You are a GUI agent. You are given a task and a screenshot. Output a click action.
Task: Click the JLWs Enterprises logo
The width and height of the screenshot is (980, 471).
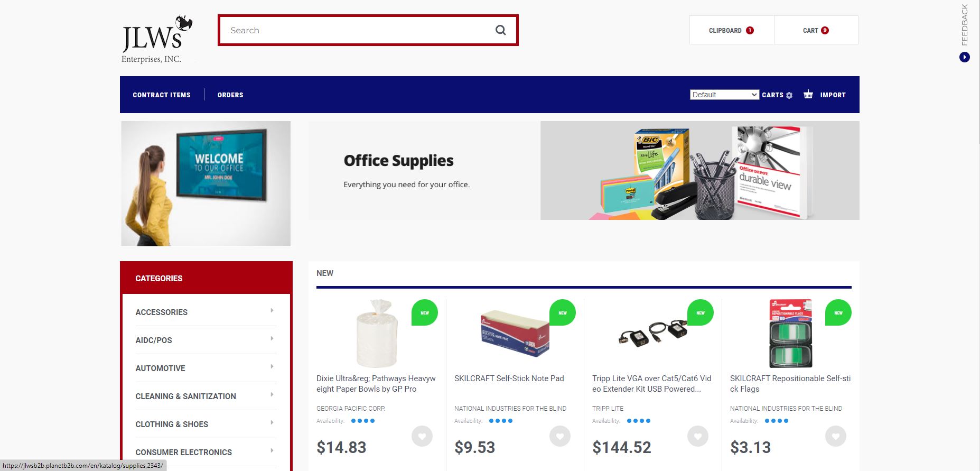pyautogui.click(x=157, y=40)
